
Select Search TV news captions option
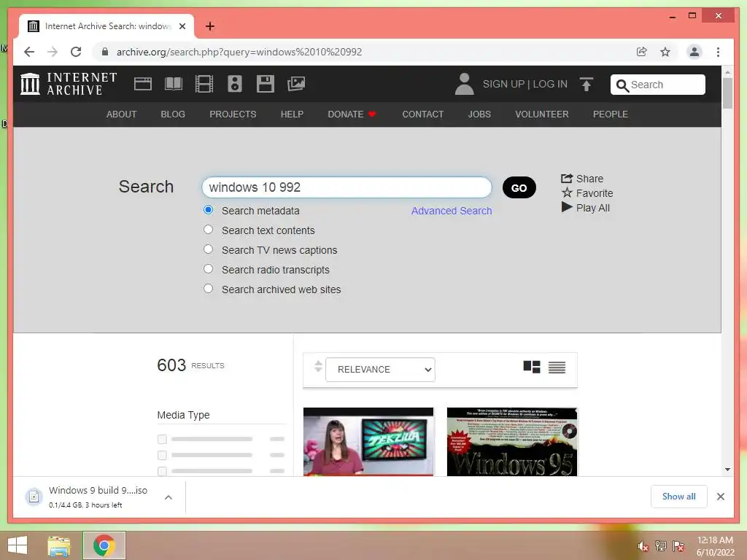point(208,249)
